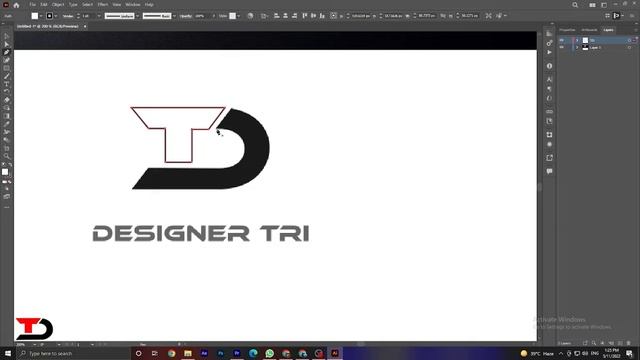Select the Pen tool
Screen dimensions: 640x360
click(x=7, y=52)
